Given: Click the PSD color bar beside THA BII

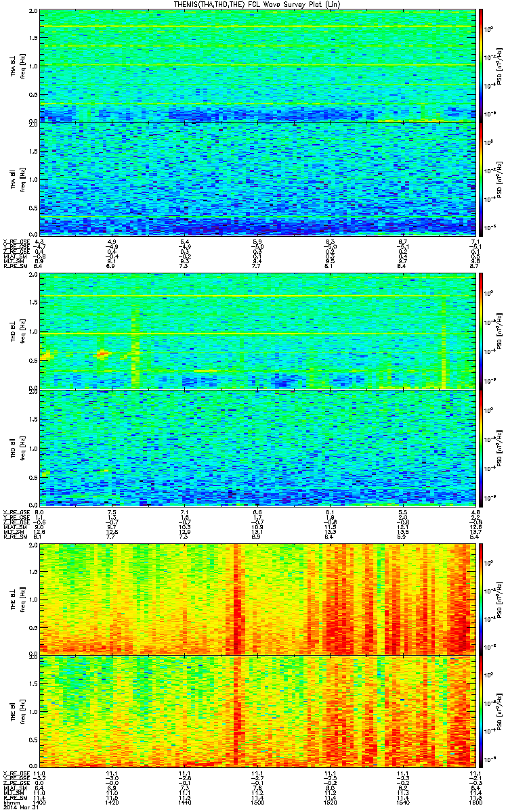Looking at the screenshot, I should tap(481, 179).
